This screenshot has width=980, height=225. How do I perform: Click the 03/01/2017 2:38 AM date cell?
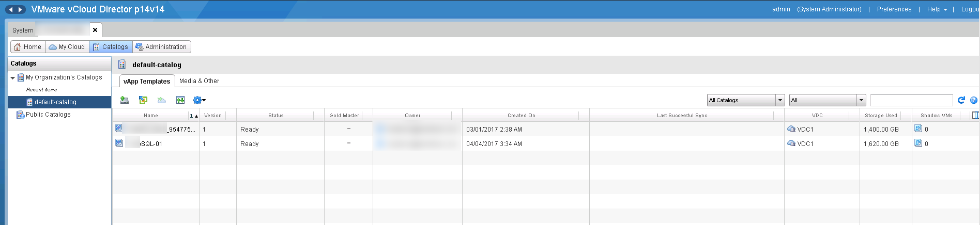click(494, 130)
